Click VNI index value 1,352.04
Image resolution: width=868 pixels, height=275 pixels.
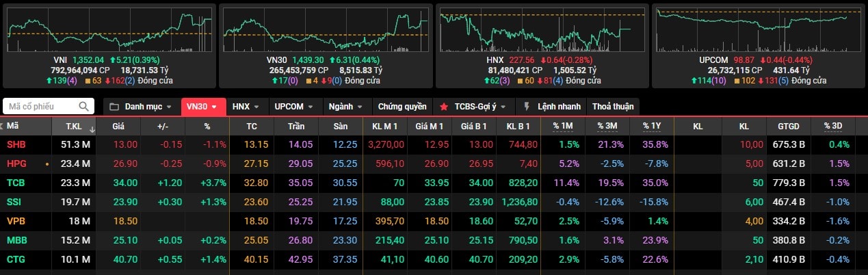coord(88,60)
